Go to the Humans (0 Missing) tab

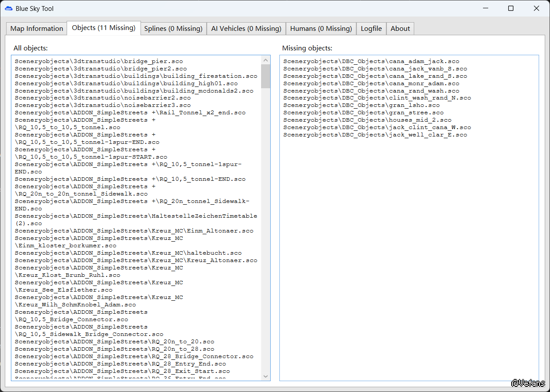pyautogui.click(x=321, y=29)
